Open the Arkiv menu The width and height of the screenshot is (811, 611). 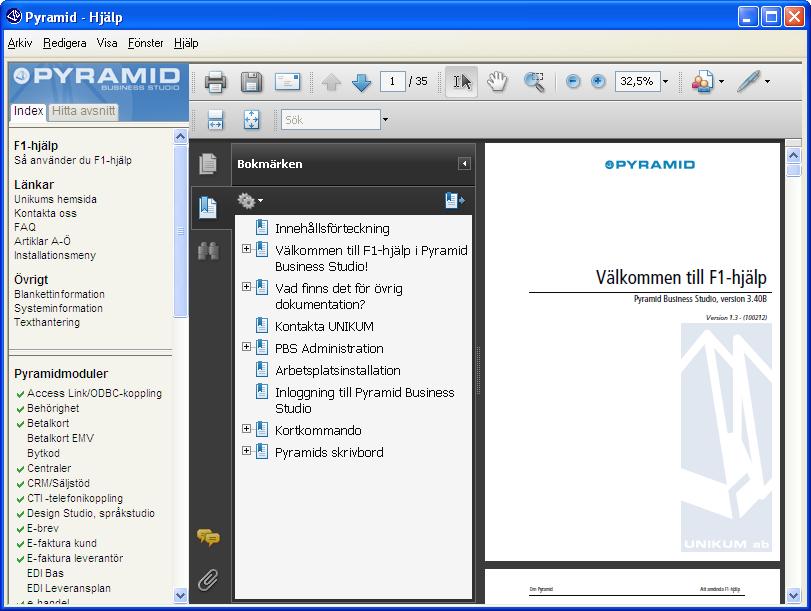pyautogui.click(x=20, y=43)
